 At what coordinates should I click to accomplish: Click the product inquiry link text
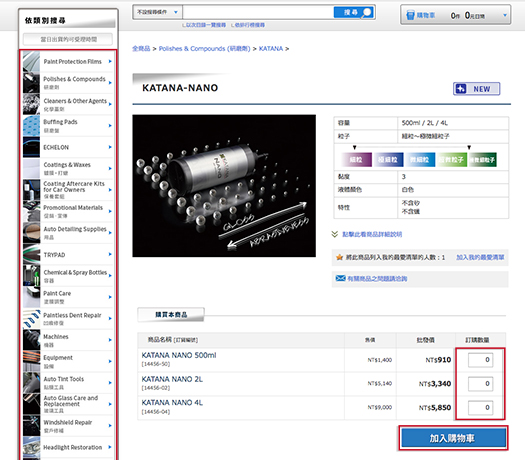377,279
